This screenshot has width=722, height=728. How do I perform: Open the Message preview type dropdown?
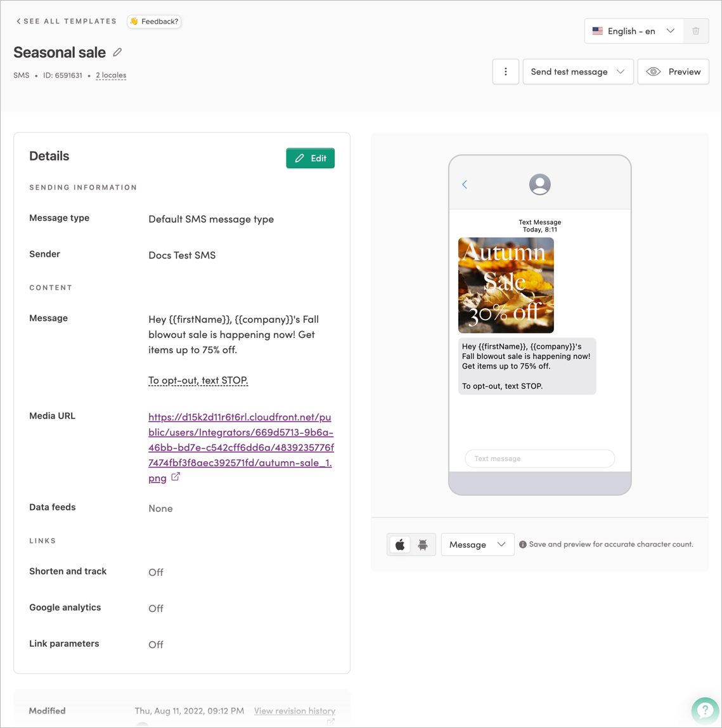(477, 544)
